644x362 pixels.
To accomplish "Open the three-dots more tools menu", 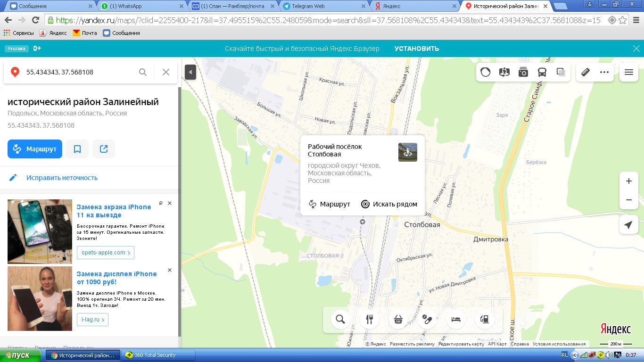I will (604, 72).
